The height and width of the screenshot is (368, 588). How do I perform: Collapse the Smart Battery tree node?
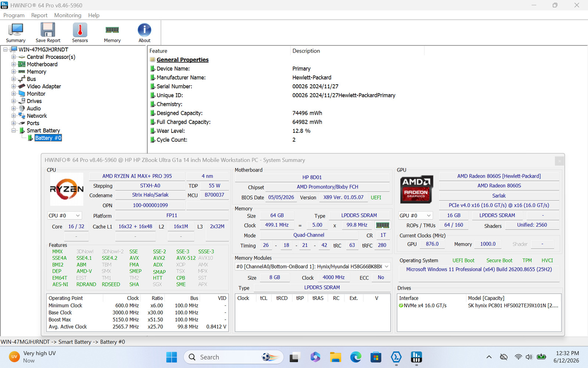click(14, 131)
